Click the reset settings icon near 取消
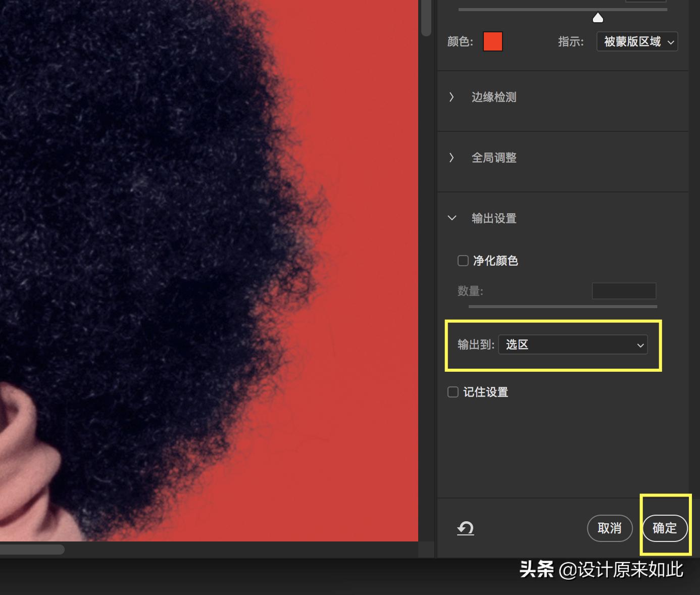Screen dimensions: 700x595 [x=465, y=528]
